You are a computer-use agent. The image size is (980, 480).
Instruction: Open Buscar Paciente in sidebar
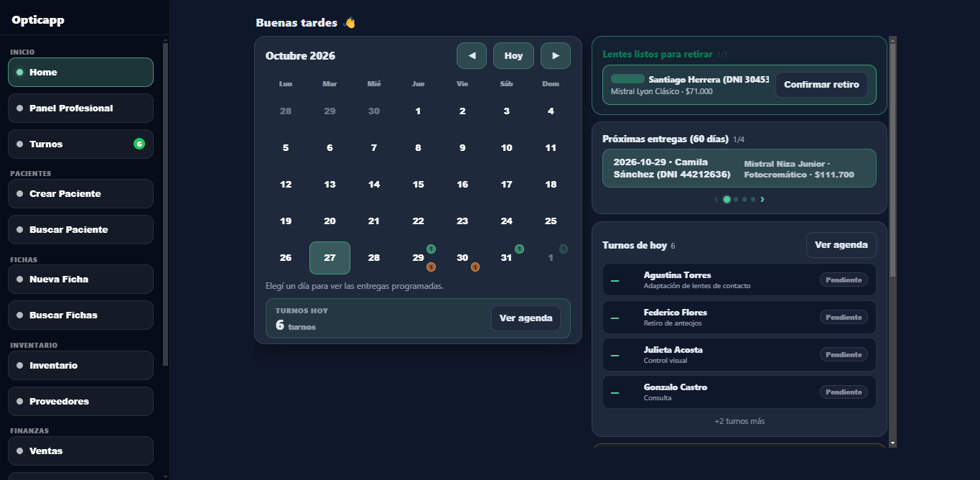pyautogui.click(x=80, y=230)
